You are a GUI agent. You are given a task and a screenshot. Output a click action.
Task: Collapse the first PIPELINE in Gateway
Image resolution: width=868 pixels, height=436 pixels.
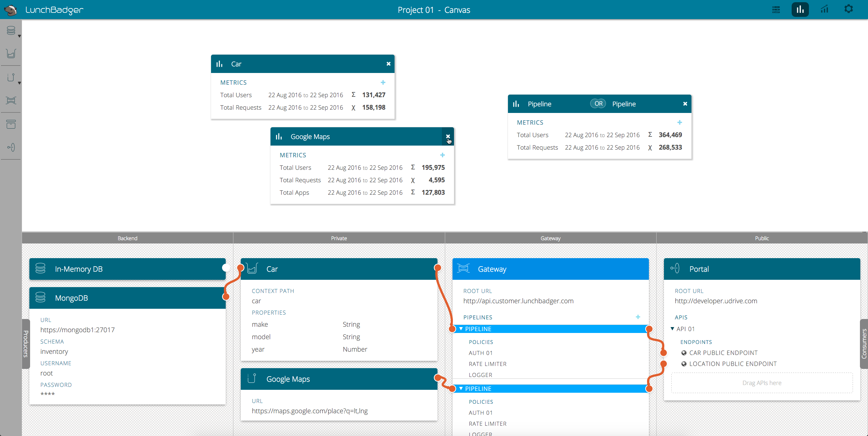461,329
